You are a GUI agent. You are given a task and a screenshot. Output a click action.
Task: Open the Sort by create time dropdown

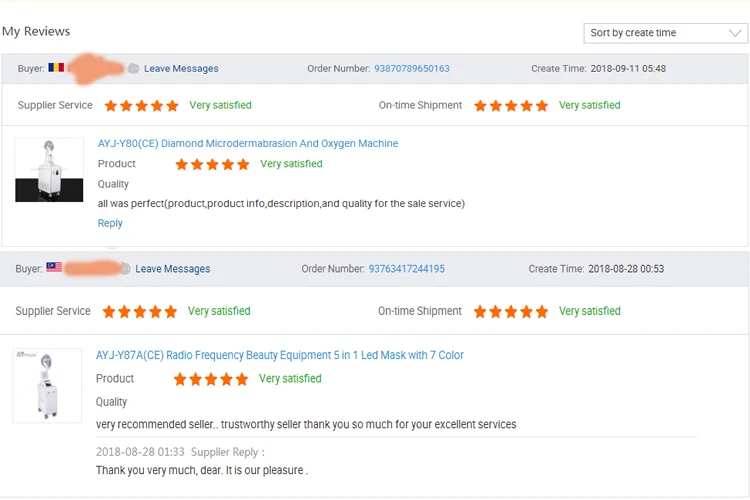click(664, 33)
